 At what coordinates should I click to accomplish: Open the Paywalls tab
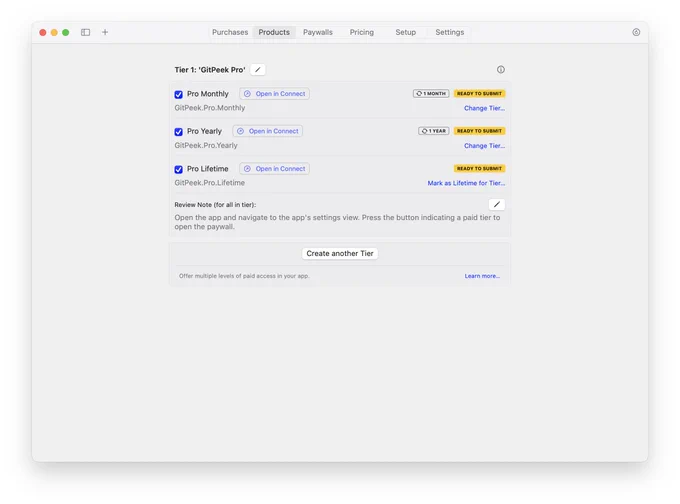318,32
